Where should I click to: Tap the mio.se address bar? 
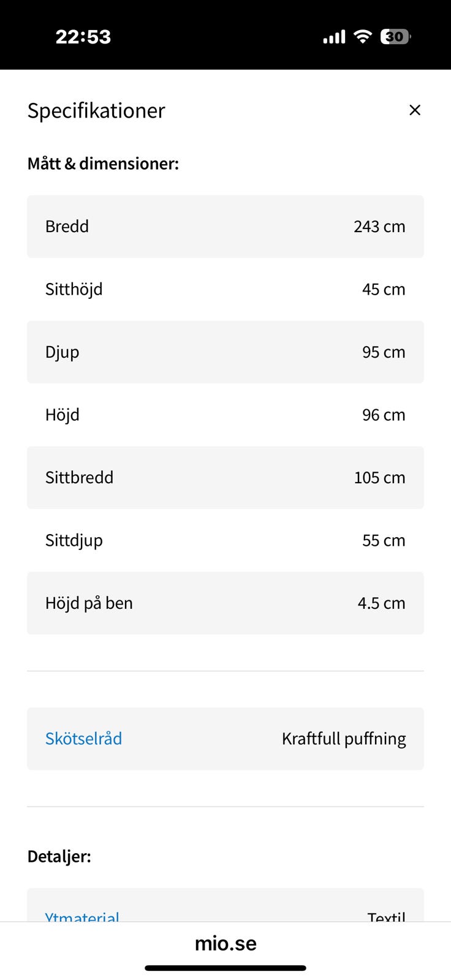[x=225, y=943]
